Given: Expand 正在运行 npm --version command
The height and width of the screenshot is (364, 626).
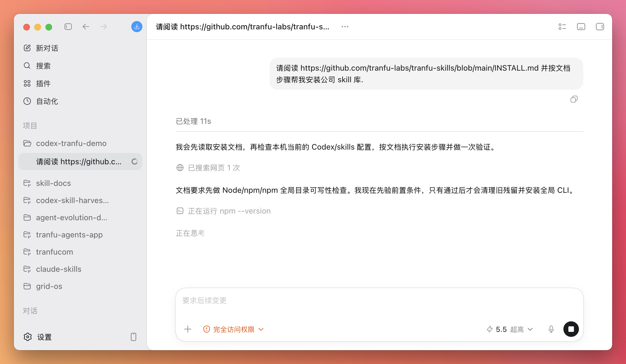Looking at the screenshot, I should tap(229, 211).
